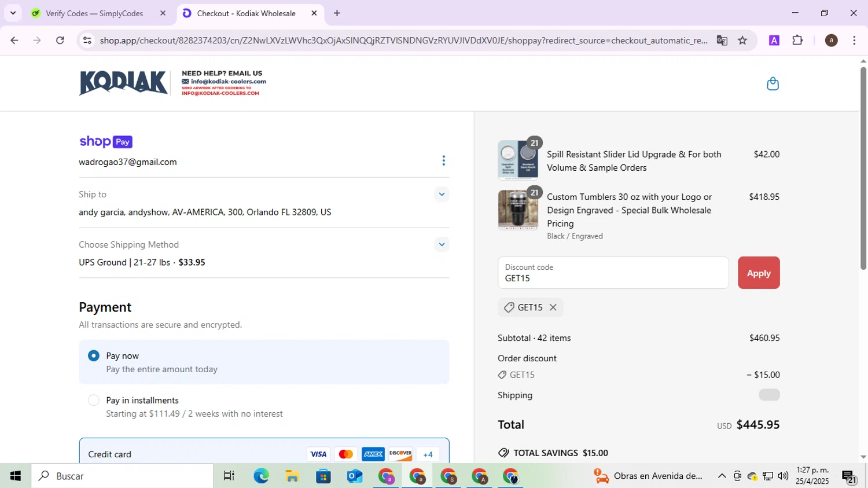Open the Obras en Avenida news widget
Image resolution: width=868 pixels, height=488 pixels.
pyautogui.click(x=648, y=476)
